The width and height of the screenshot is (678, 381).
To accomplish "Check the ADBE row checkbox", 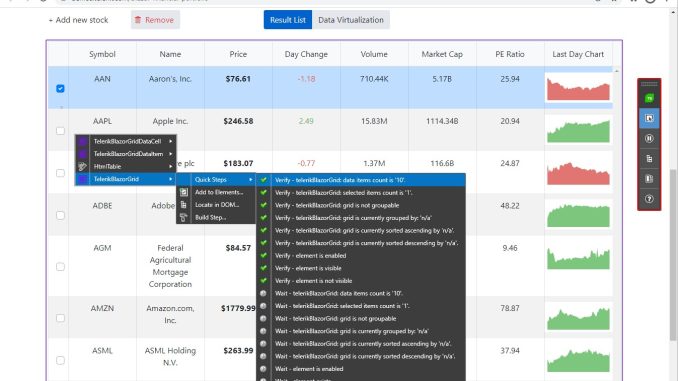I will [61, 215].
